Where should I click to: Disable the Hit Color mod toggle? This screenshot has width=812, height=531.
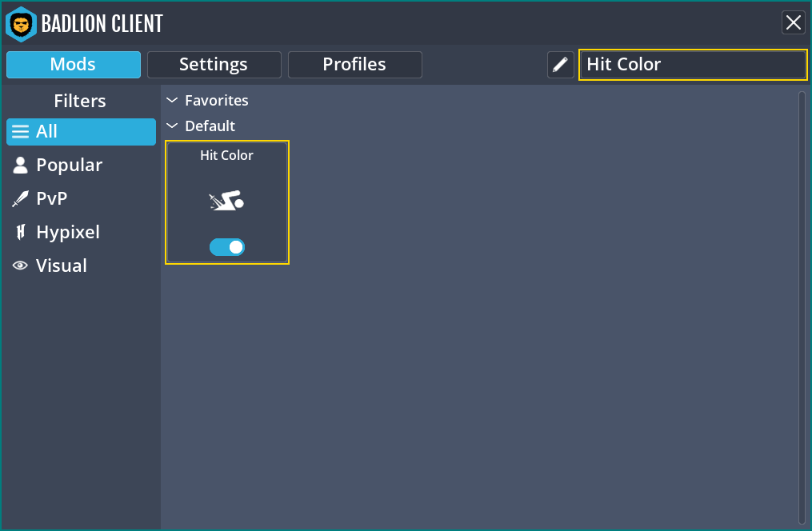(227, 247)
